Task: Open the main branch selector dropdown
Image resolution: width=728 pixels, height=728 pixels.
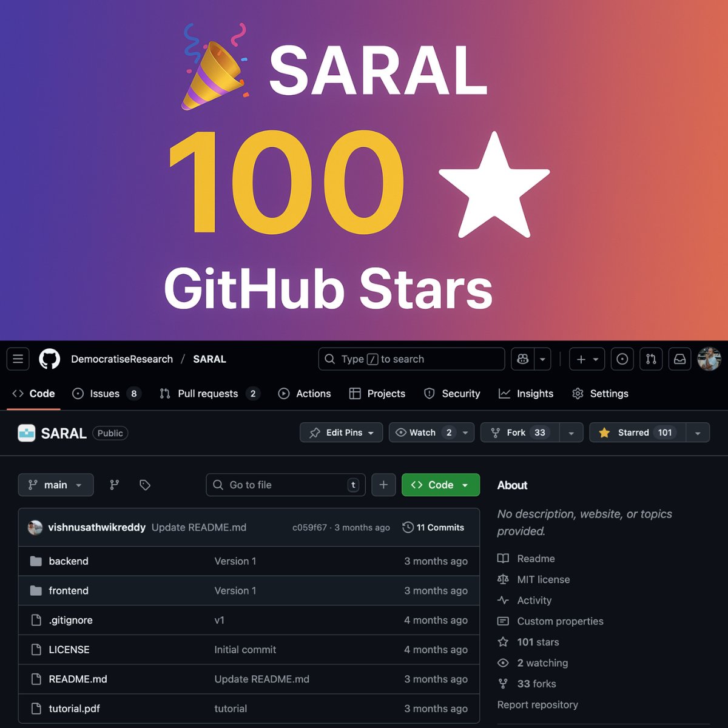Action: (x=56, y=485)
